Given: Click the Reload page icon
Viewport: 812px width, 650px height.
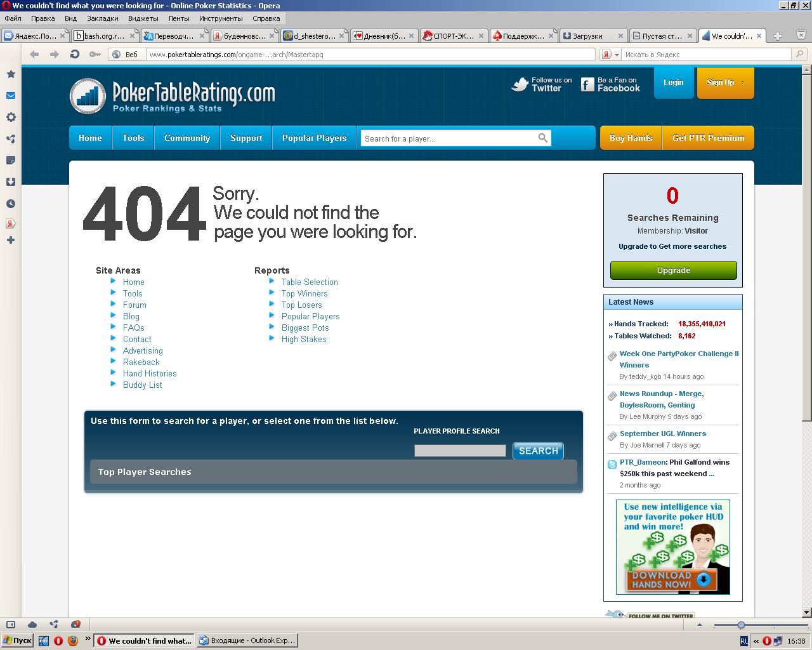Looking at the screenshot, I should coord(75,55).
